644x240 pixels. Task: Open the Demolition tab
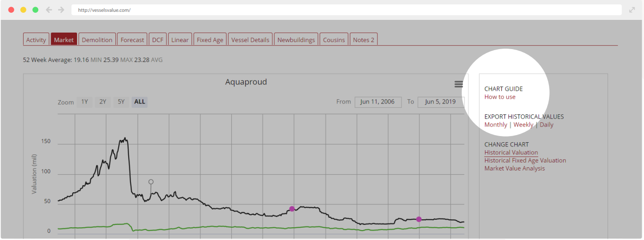tap(97, 40)
